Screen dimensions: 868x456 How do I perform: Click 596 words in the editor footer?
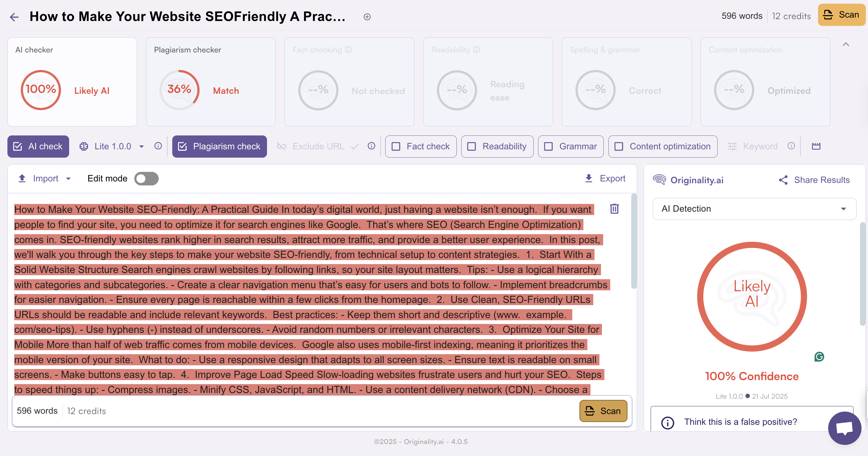[x=37, y=411]
